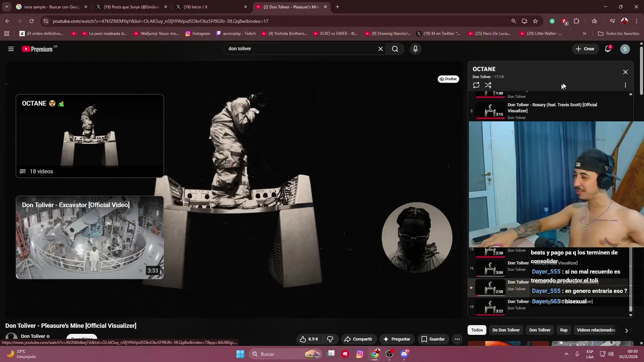Save the video with Guardar
This screenshot has height=362, width=644.
(433, 339)
